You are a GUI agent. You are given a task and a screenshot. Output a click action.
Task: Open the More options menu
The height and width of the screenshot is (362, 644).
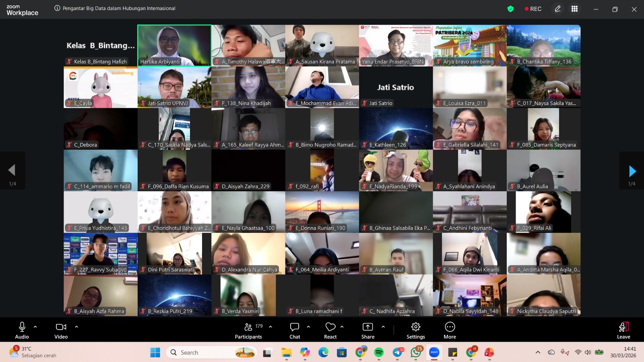pos(450,330)
